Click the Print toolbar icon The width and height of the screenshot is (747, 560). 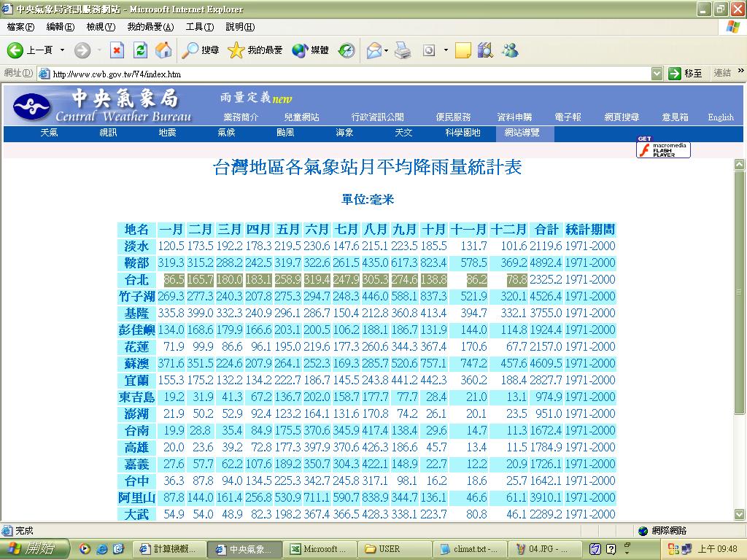[403, 50]
